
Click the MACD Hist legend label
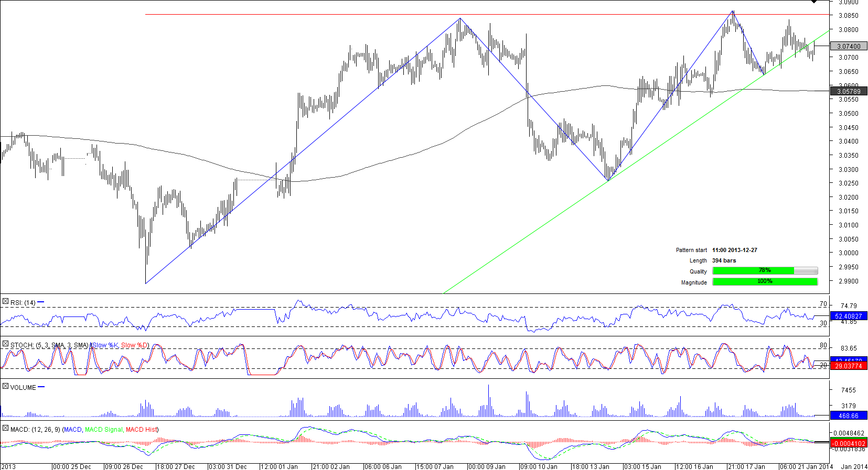click(x=142, y=430)
